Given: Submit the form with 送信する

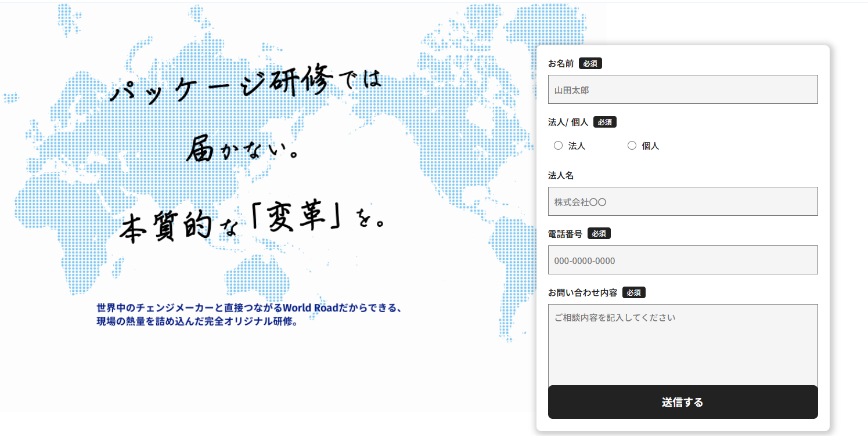Looking at the screenshot, I should click(683, 402).
